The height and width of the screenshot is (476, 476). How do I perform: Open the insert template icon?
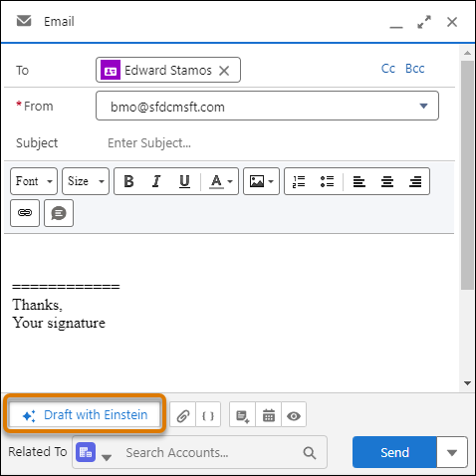pos(243,415)
